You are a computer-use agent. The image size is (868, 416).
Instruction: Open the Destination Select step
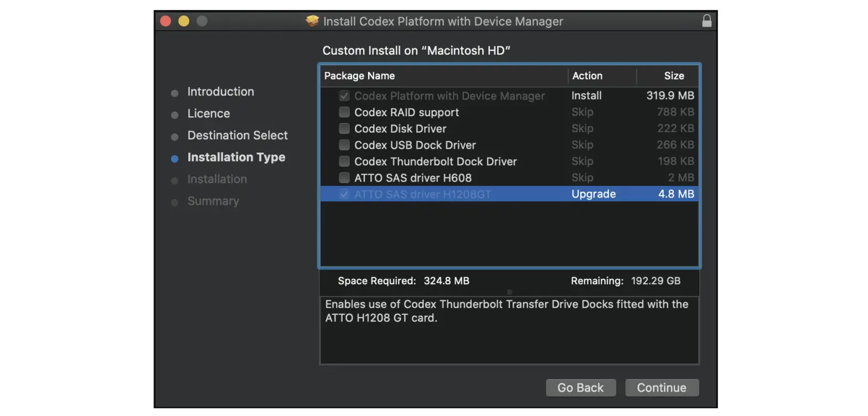pyautogui.click(x=237, y=136)
